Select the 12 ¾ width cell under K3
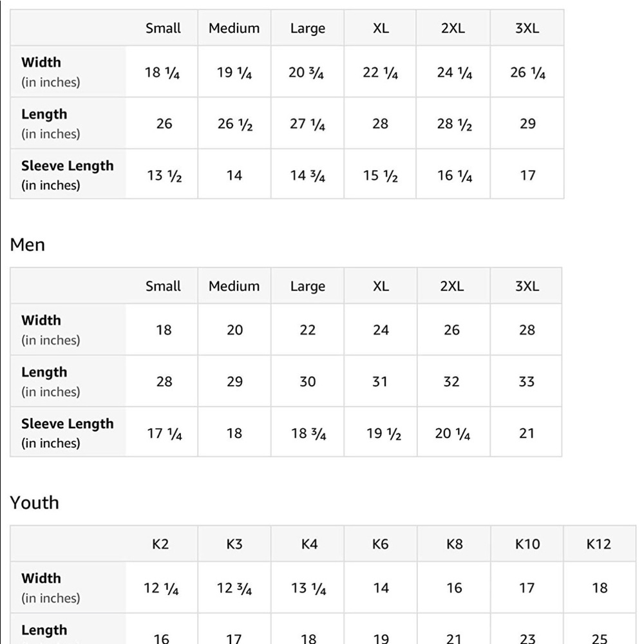The height and width of the screenshot is (644, 644). pyautogui.click(x=234, y=588)
